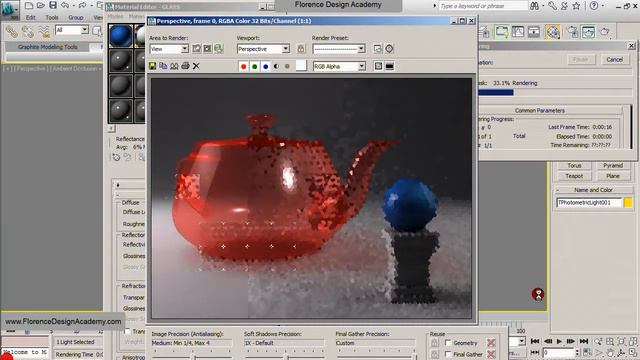640x360 pixels.
Task: Click the Rendered Frame Window icon in main toolbar
Action: click(588, 31)
